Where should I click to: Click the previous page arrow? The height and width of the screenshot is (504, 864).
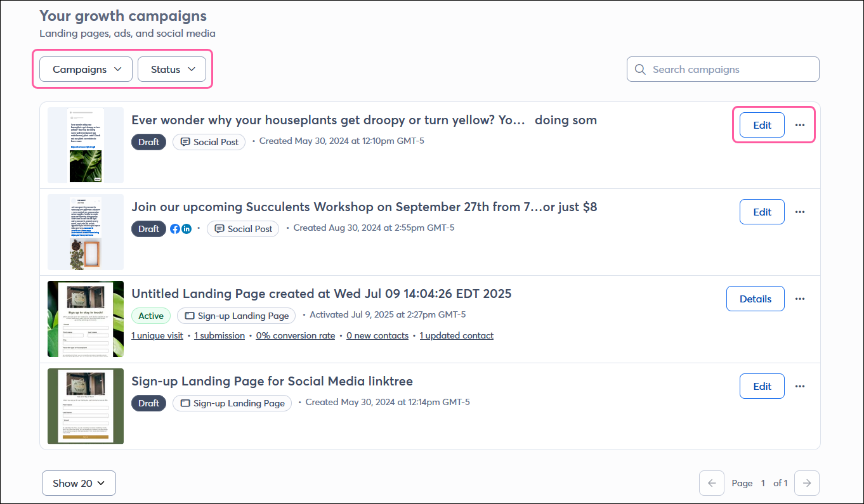pyautogui.click(x=711, y=482)
